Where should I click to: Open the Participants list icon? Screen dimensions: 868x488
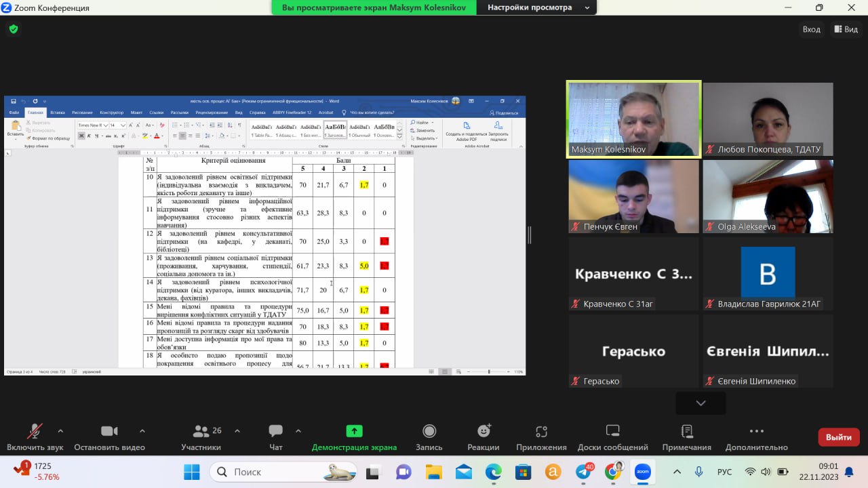coord(201,432)
